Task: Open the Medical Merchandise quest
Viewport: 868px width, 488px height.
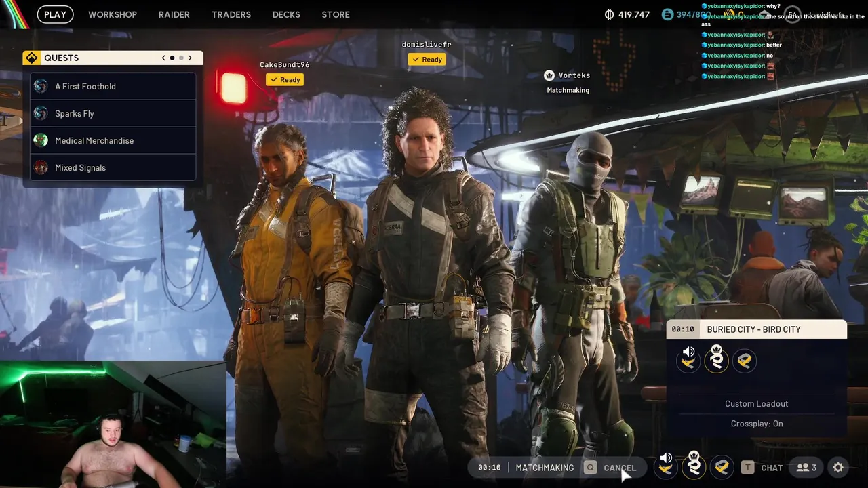Action: tap(113, 140)
